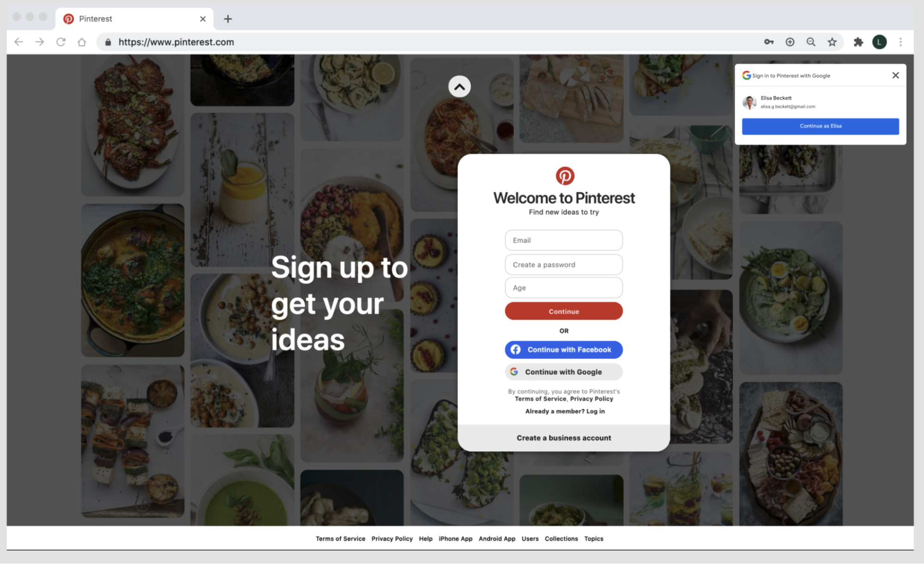This screenshot has width=924, height=564.
Task: Click Create a business account option
Action: (563, 437)
